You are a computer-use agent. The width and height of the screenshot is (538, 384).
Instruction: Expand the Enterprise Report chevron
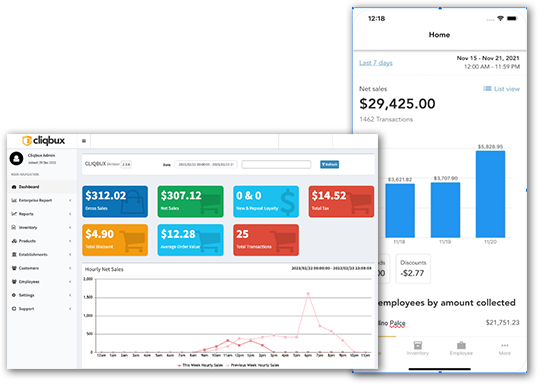pos(70,200)
